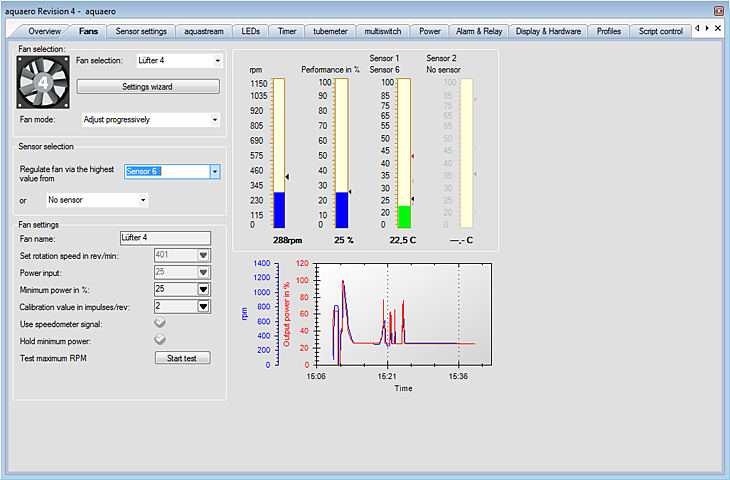
Task: Expand the Fan mode dropdown
Action: click(214, 120)
